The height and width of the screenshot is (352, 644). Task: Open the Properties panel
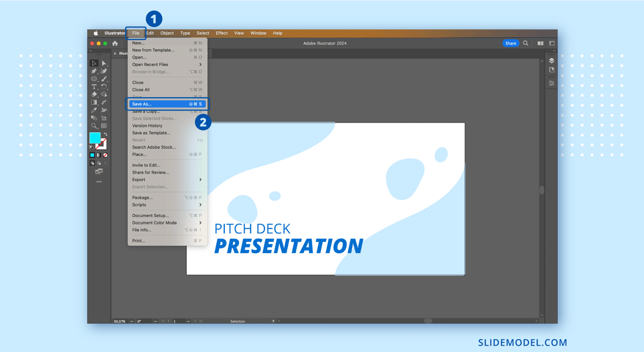click(x=551, y=83)
